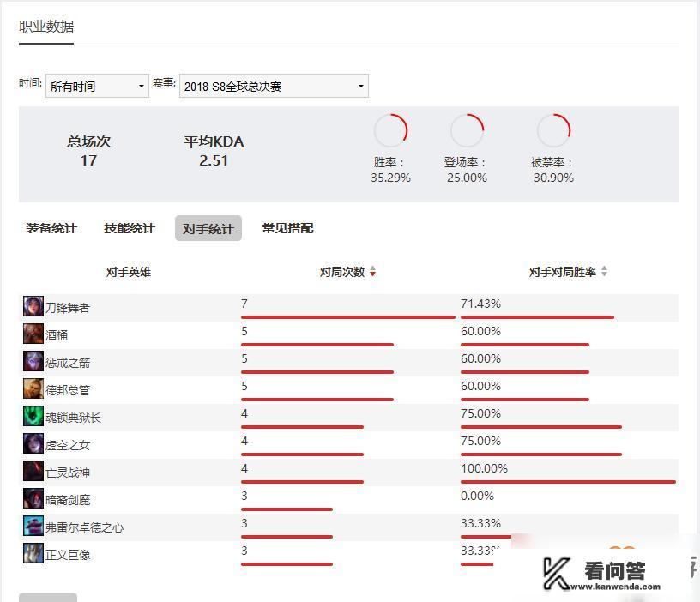This screenshot has width=700, height=602.
Task: Click the 酒桶 champion icon
Action: [32, 333]
